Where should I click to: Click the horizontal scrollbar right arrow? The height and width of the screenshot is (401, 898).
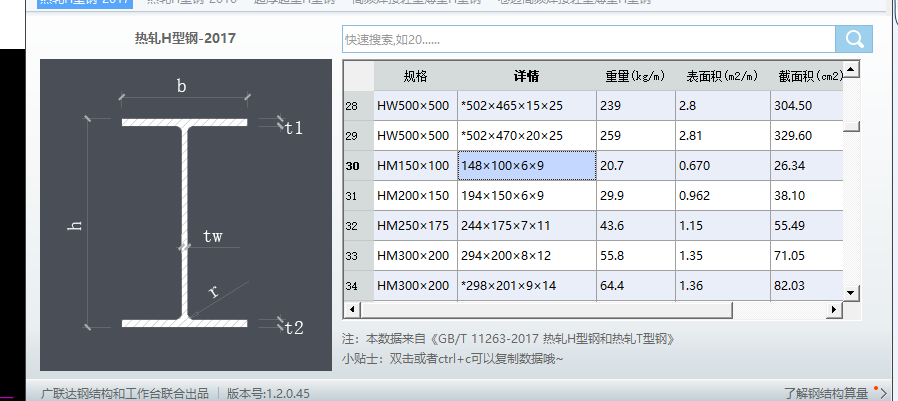834,310
